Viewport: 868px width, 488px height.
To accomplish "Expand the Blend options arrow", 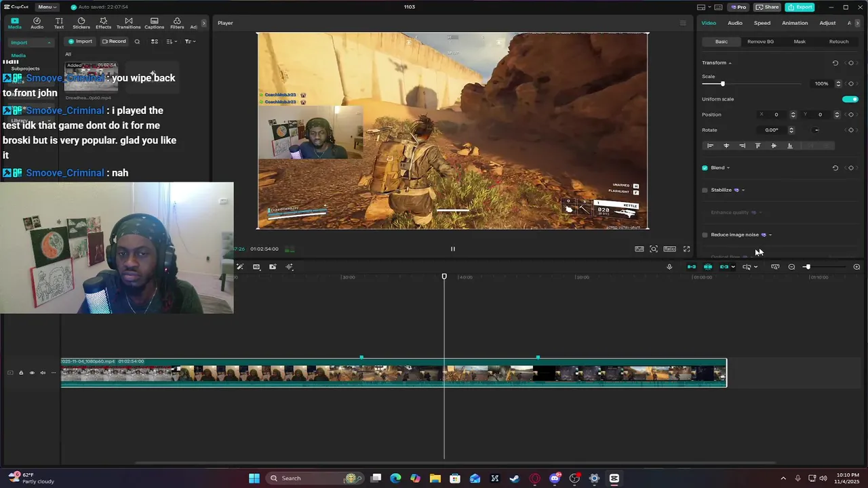I will tap(728, 168).
